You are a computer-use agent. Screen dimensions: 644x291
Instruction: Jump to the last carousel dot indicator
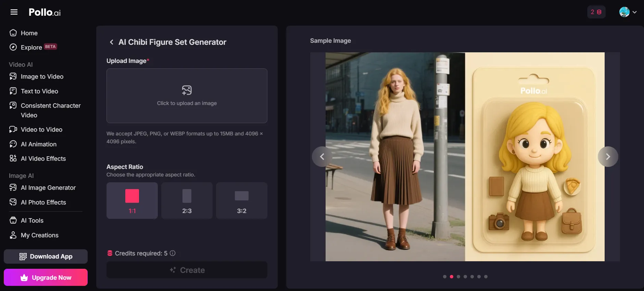(x=486, y=277)
